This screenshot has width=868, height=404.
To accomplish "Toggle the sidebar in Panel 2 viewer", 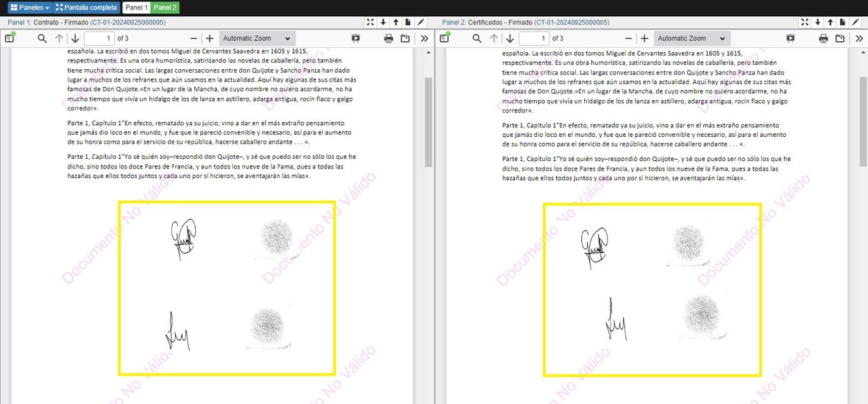I will (444, 38).
